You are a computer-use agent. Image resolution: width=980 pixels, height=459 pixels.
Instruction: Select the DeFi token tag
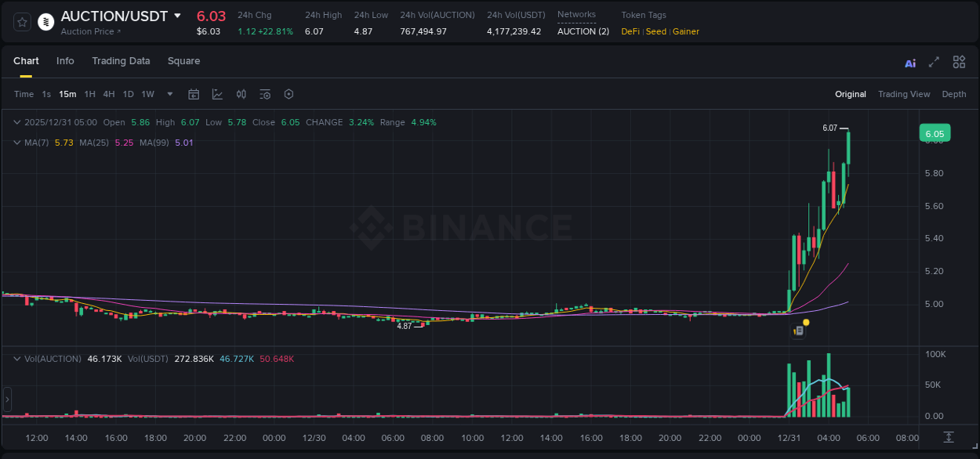coord(630,31)
